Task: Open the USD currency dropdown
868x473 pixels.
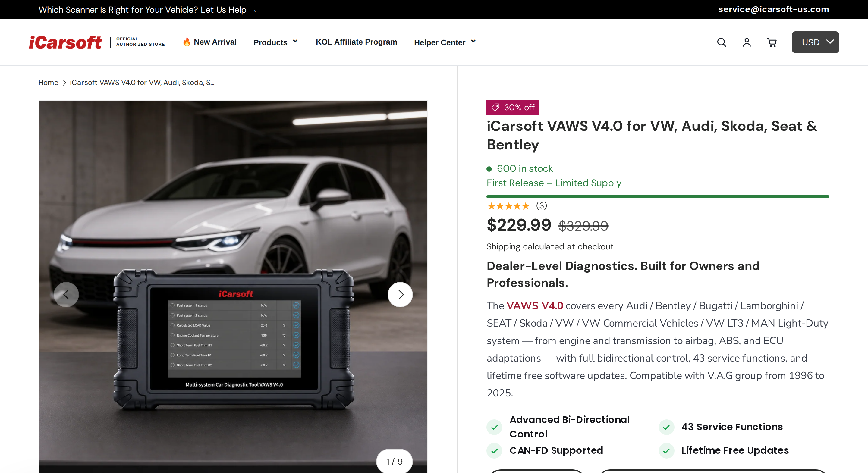Action: coord(816,42)
